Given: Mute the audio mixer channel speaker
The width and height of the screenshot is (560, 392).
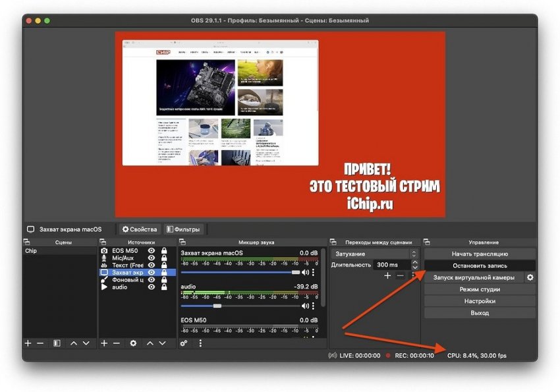Looking at the screenshot, I should (304, 306).
